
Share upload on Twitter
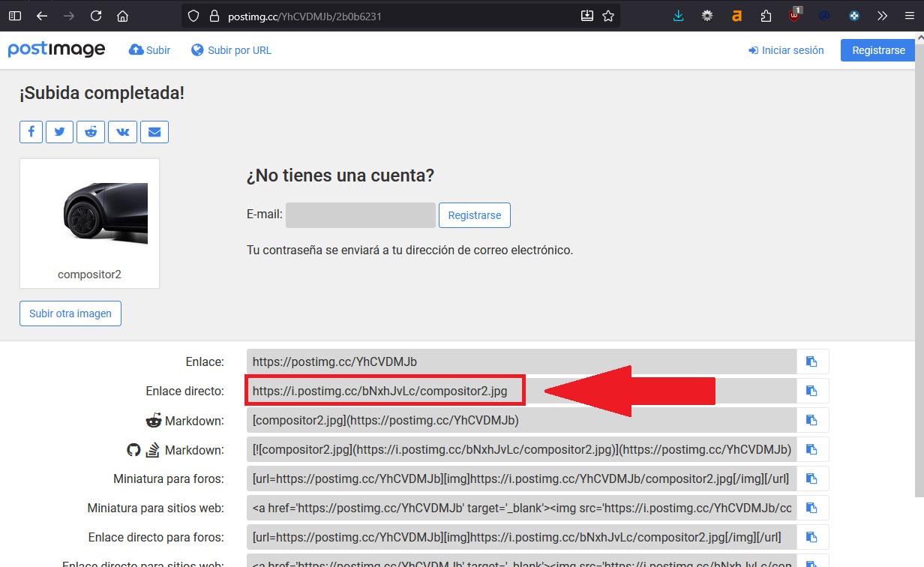click(59, 132)
